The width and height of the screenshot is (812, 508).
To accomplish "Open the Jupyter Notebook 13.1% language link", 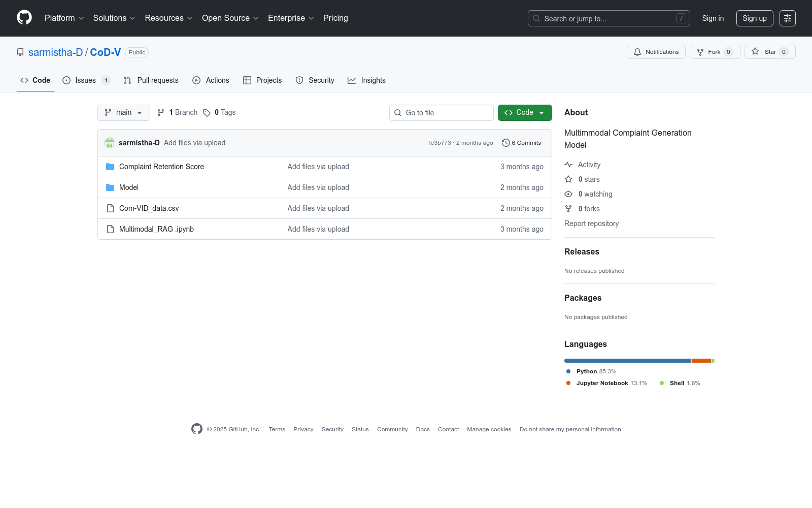I will 606,383.
